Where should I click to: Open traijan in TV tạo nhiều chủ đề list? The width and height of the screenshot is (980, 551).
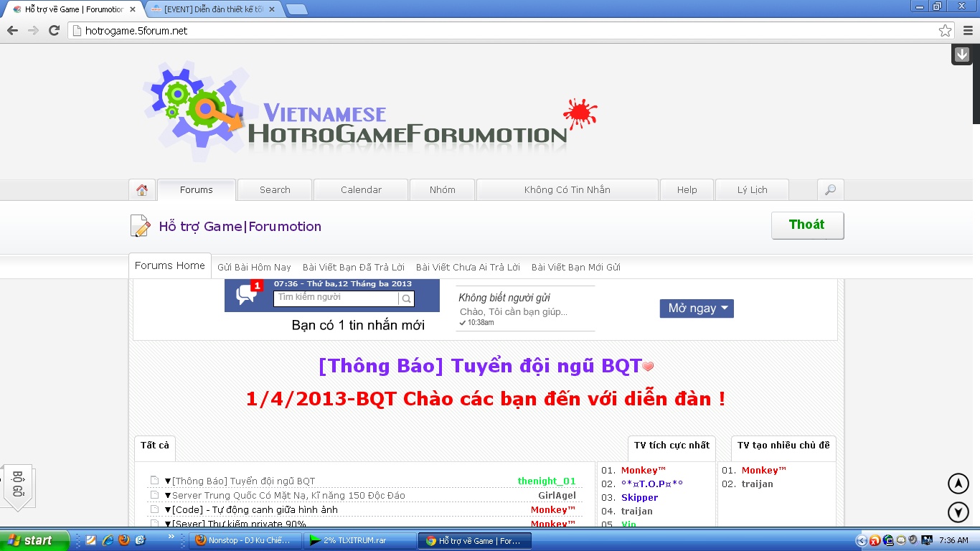(x=758, y=484)
